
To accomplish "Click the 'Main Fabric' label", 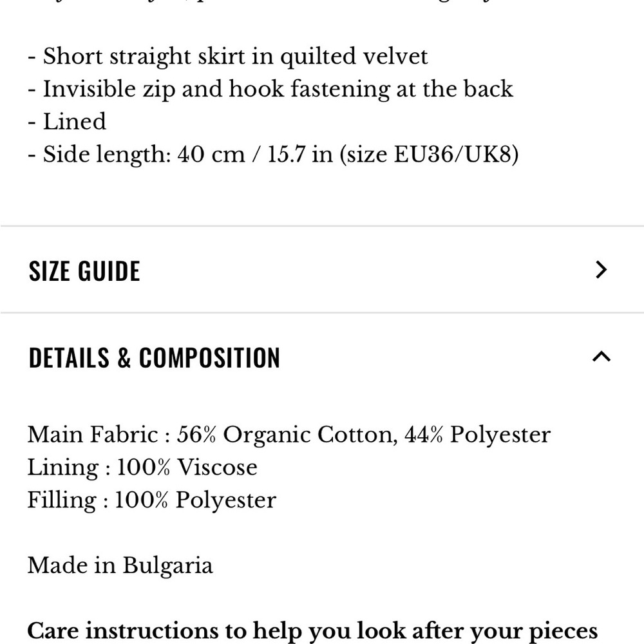I will tap(93, 435).
